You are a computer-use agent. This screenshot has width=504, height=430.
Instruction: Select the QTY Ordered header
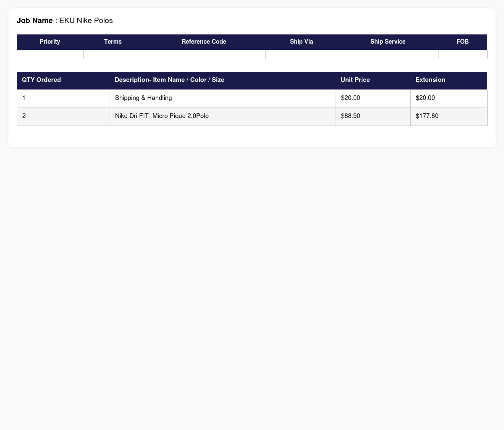[x=63, y=80]
